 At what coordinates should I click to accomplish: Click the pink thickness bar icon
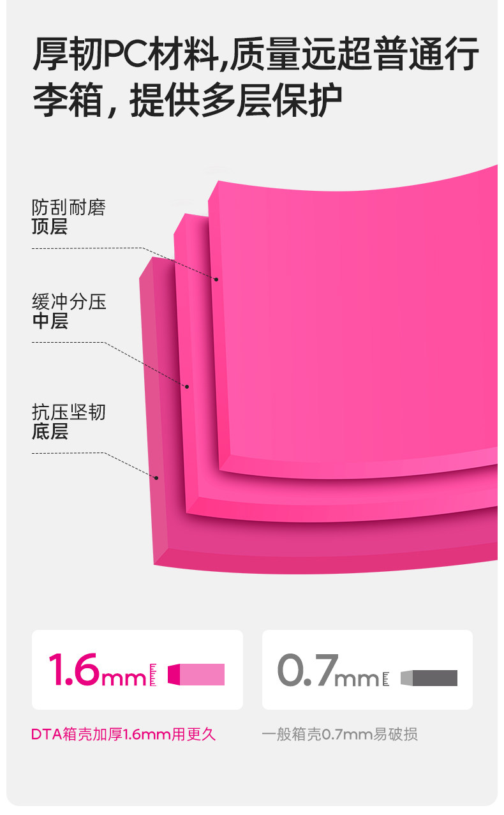196,675
